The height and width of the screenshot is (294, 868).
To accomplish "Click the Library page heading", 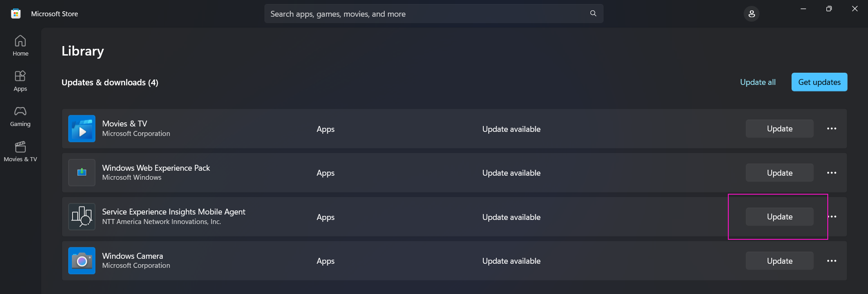I will point(83,51).
